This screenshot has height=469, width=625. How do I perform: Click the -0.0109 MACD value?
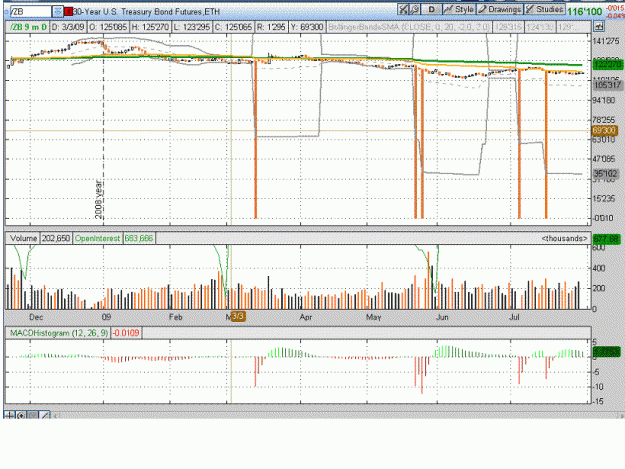coord(126,333)
